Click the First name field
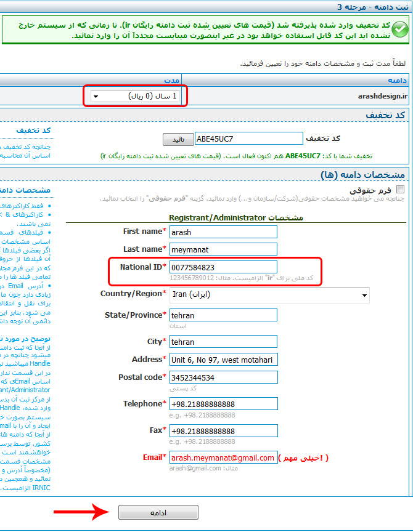413x532 pixels. tap(223, 232)
